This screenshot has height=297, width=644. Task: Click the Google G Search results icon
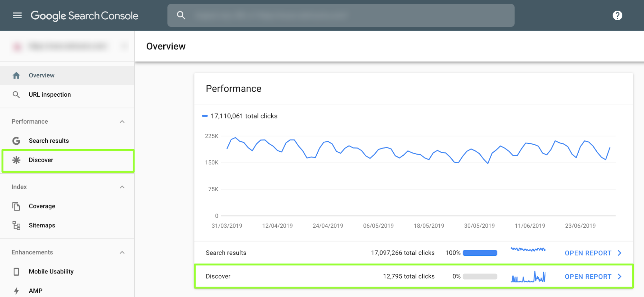point(16,141)
